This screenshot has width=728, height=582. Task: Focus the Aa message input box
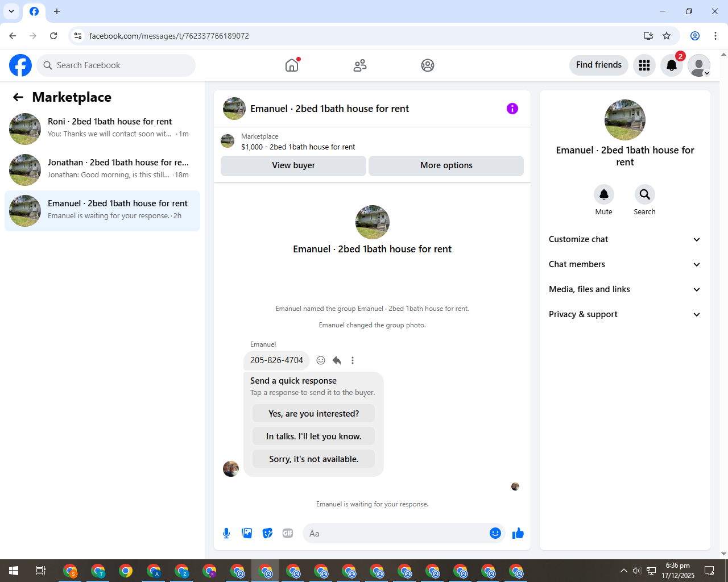click(395, 533)
